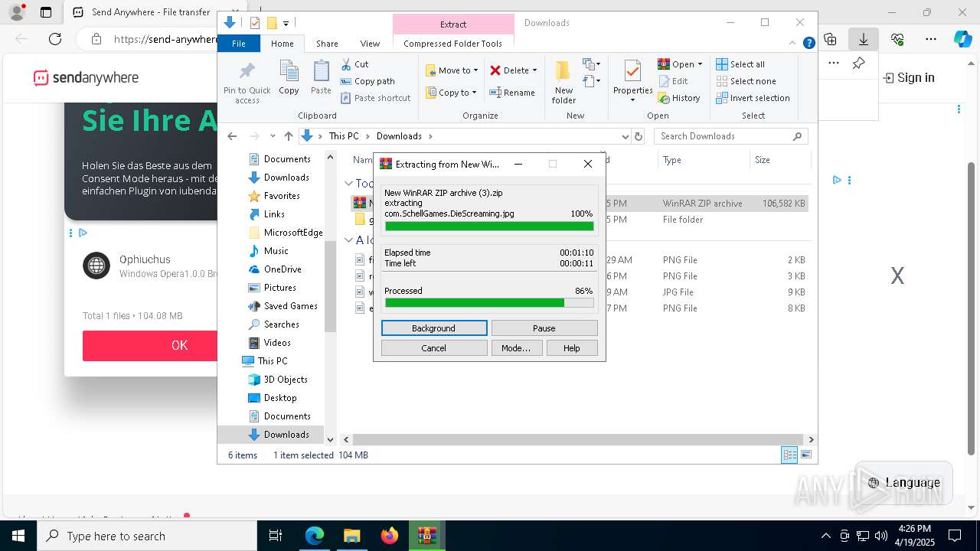Image resolution: width=980 pixels, height=551 pixels.
Task: Select OneDrive in navigation pane
Action: click(x=283, y=269)
